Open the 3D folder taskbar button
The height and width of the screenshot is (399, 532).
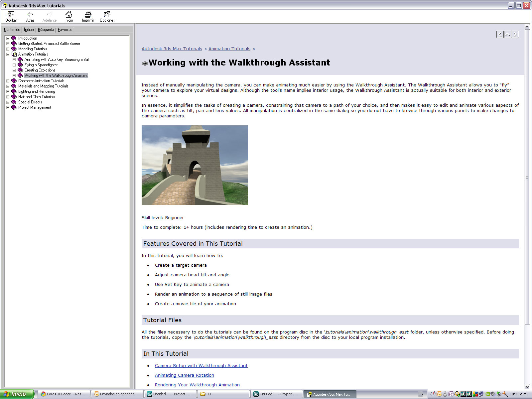(223, 394)
